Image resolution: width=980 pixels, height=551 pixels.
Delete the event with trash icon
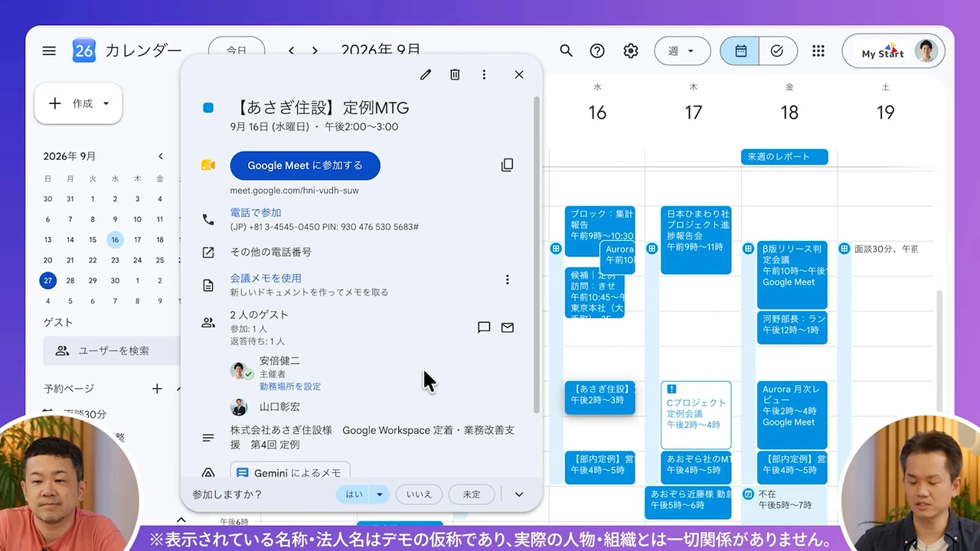pyautogui.click(x=455, y=74)
